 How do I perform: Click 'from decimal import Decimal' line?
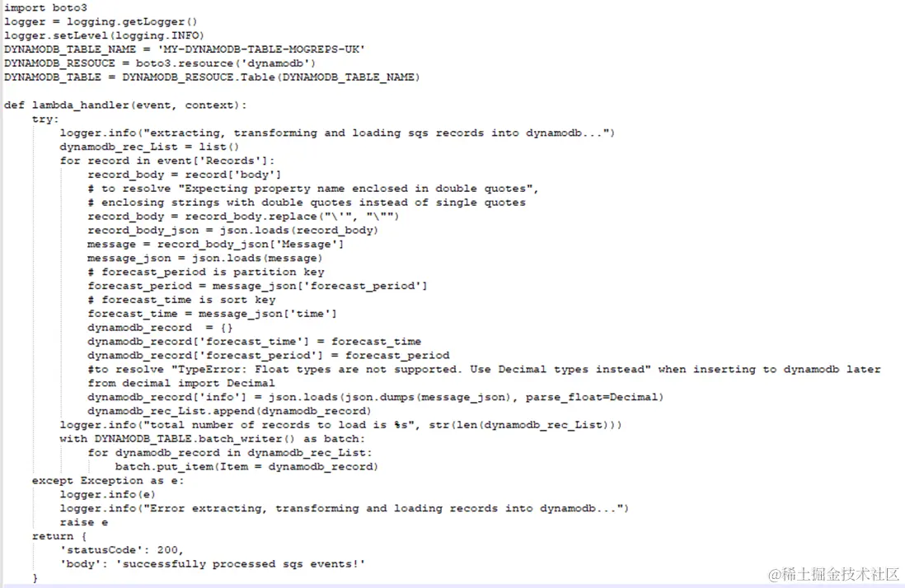181,383
